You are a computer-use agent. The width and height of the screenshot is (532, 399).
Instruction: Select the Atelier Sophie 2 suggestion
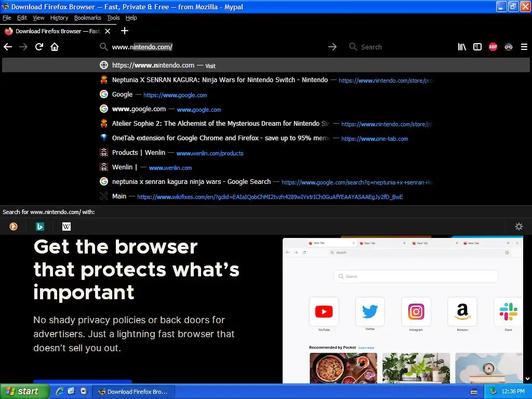coord(265,124)
